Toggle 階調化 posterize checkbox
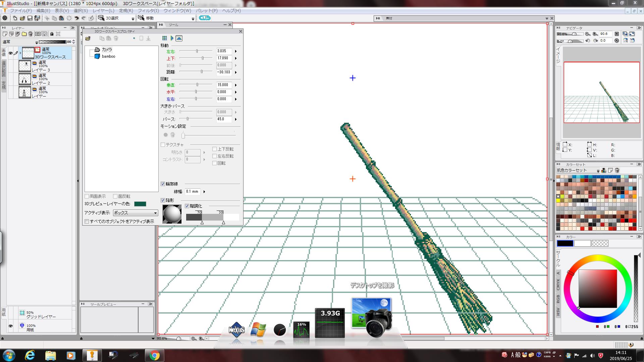The image size is (644, 362). 187,206
